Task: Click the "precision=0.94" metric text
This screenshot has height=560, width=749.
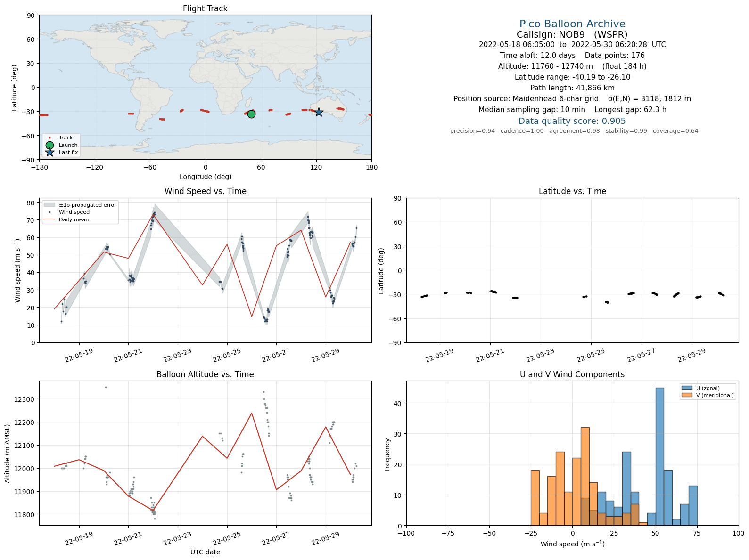Action: tap(472, 131)
